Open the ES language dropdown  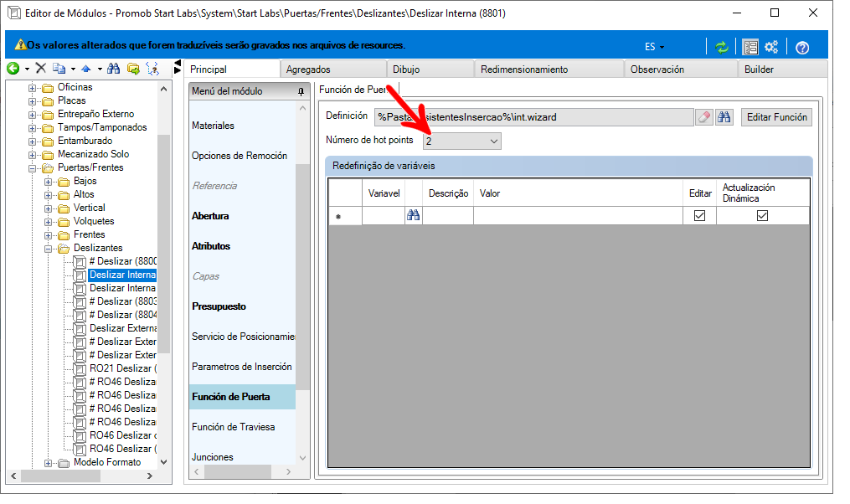pos(654,47)
